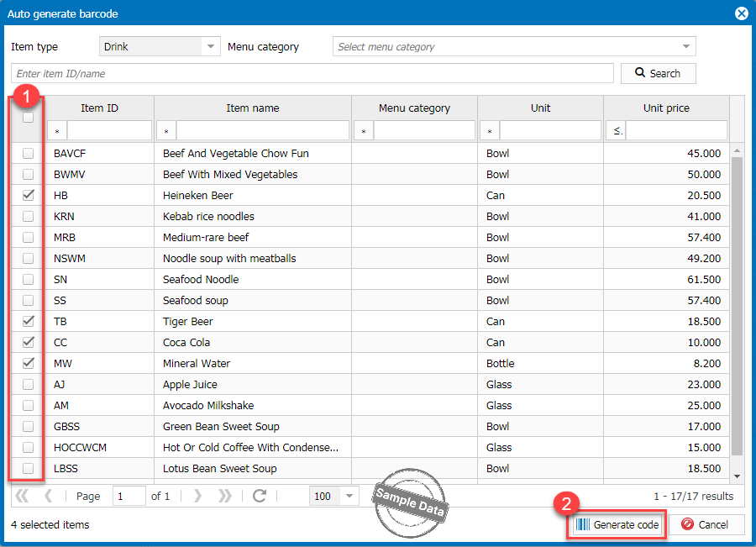Click the Cancel button
Screen dimensions: 756x547
706,524
